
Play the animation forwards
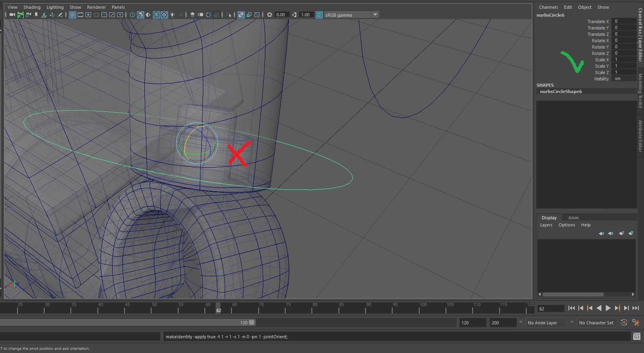point(608,308)
